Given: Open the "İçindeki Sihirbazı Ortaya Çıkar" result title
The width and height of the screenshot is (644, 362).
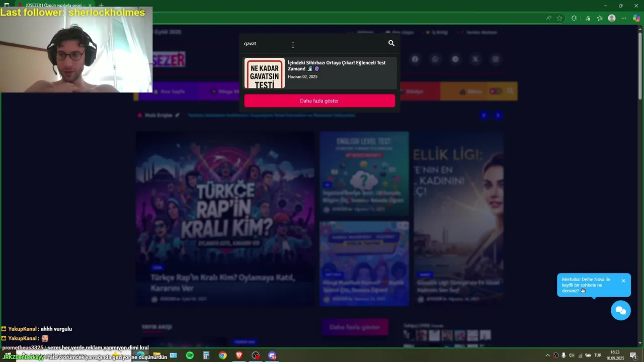Looking at the screenshot, I should tap(337, 66).
